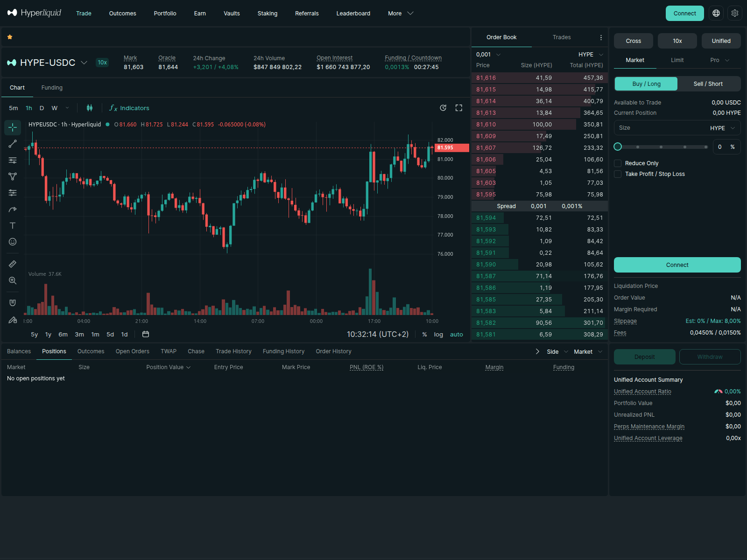Toggle the chart auto scale
Viewport: 747px width, 560px height.
pos(457,335)
